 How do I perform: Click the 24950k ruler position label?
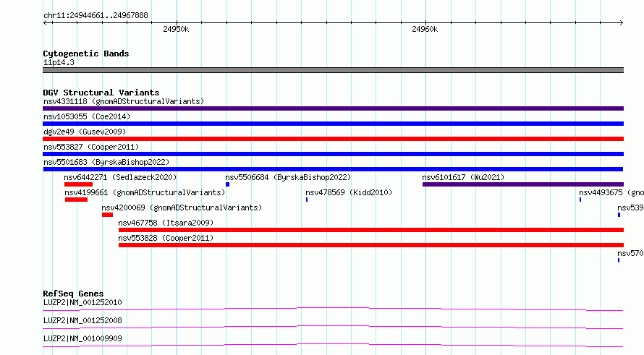(x=176, y=29)
